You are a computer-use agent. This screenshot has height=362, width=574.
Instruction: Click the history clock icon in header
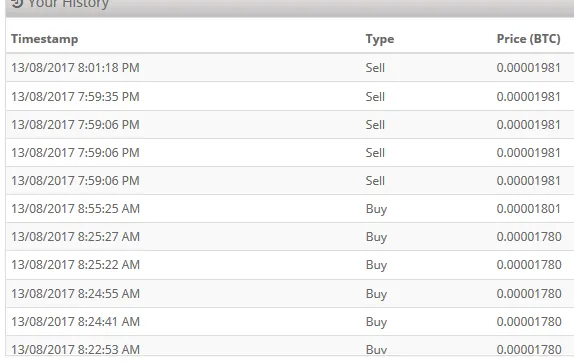[x=16, y=3]
